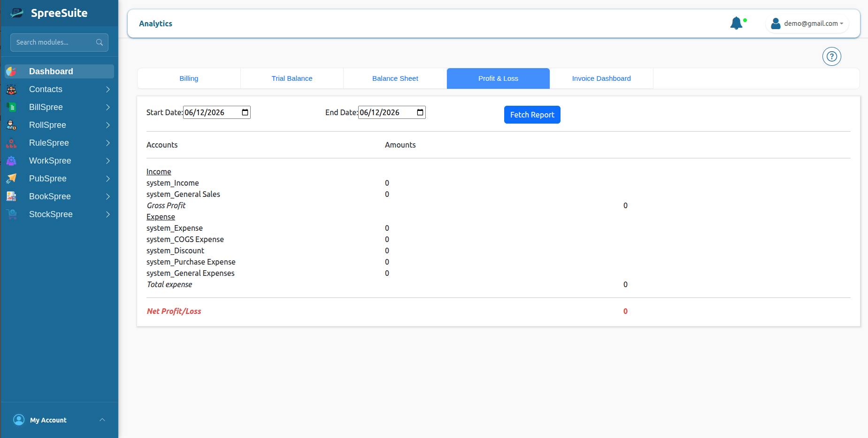Image resolution: width=868 pixels, height=438 pixels.
Task: Open the StockSpree module label
Action: click(51, 214)
